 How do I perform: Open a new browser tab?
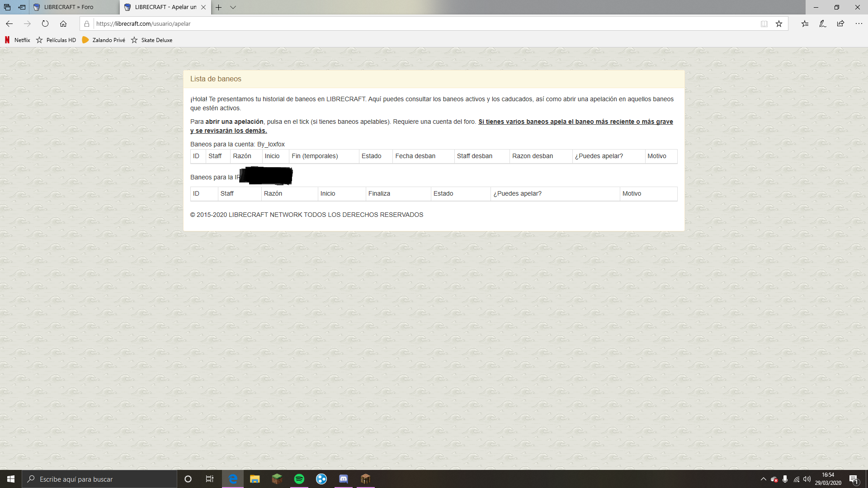click(x=218, y=7)
